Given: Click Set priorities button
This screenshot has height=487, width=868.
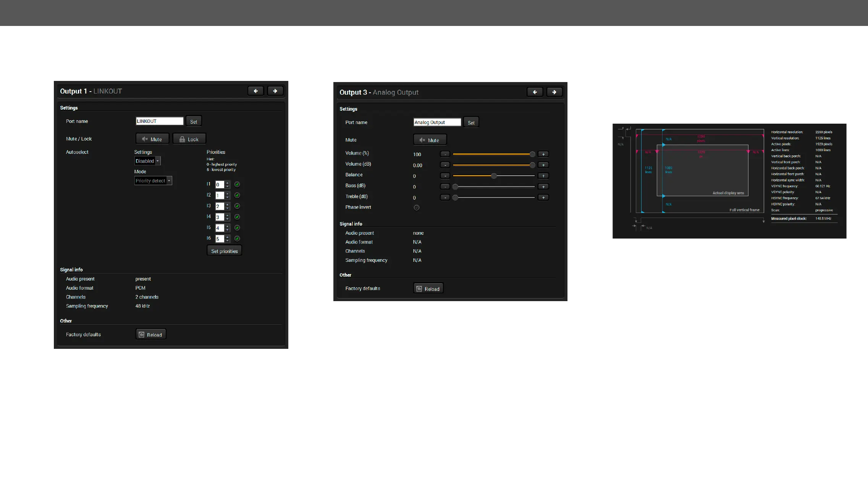Looking at the screenshot, I should [224, 251].
